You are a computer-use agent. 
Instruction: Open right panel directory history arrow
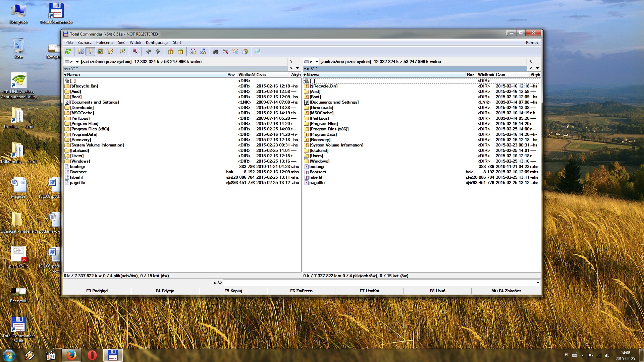click(x=537, y=68)
